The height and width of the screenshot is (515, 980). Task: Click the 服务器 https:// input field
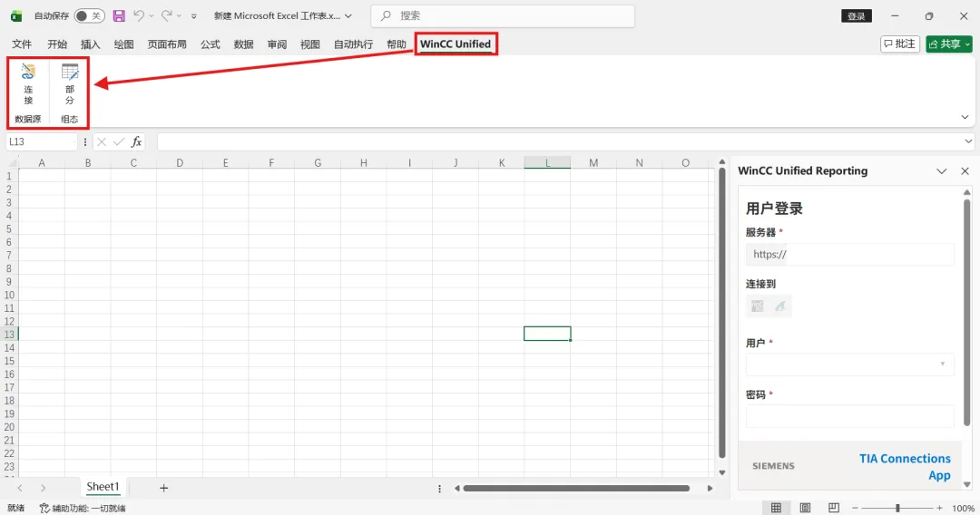tap(850, 254)
